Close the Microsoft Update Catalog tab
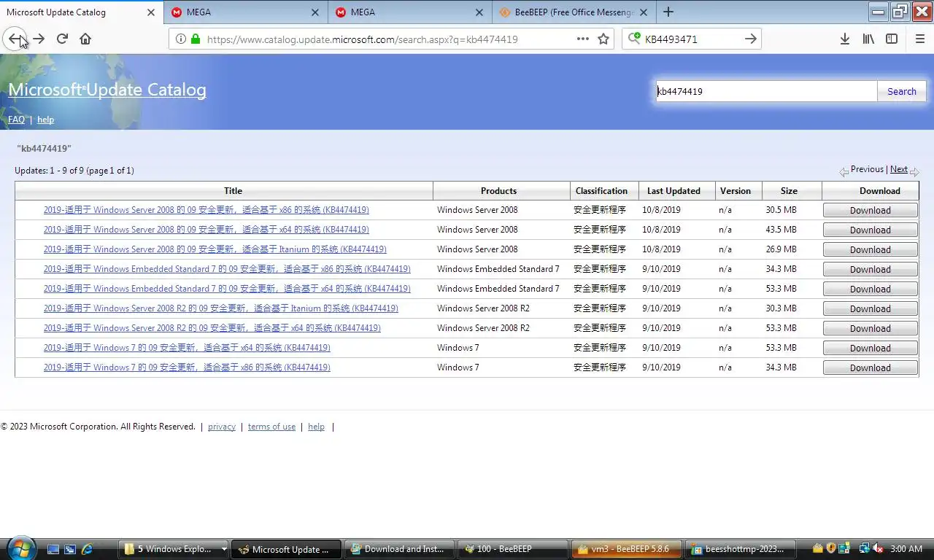The width and height of the screenshot is (934, 560). [151, 12]
